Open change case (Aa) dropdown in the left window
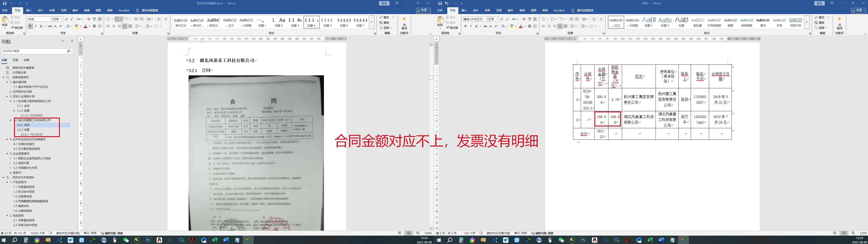868x244 pixels. [80, 19]
